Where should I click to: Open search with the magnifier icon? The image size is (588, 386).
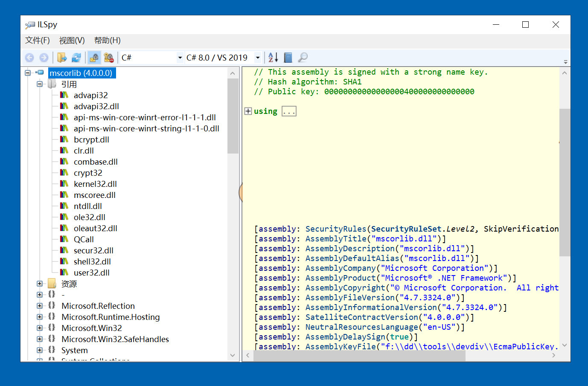[x=303, y=58]
